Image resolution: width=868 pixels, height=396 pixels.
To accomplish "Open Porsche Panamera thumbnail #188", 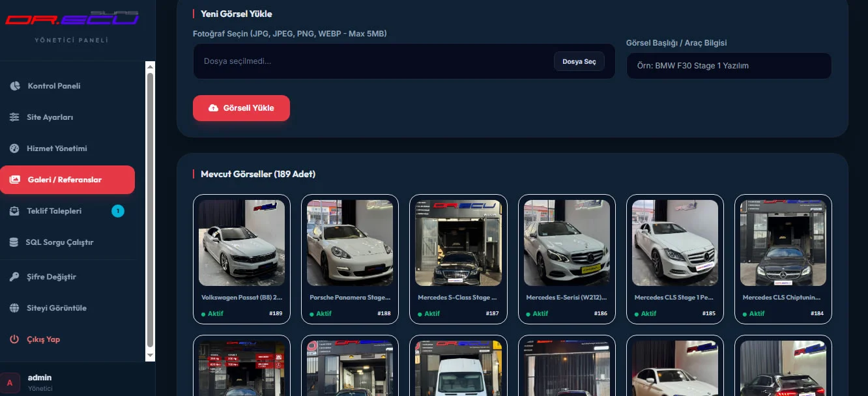I will pos(350,243).
